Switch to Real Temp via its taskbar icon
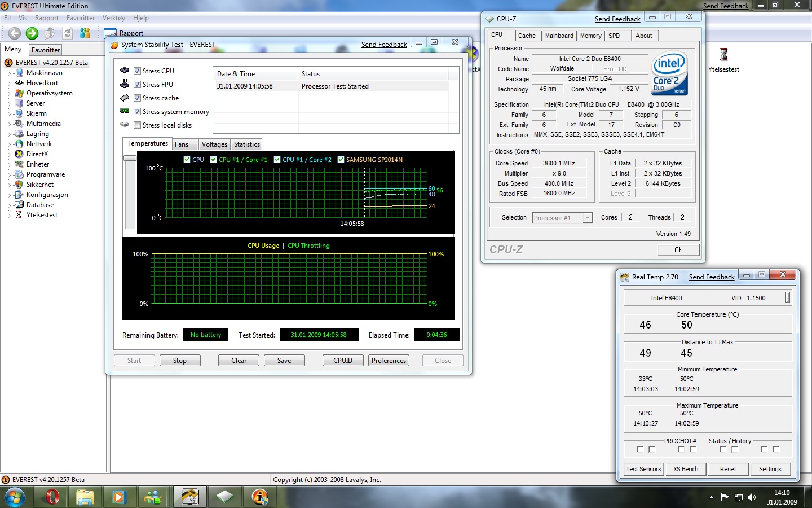This screenshot has height=508, width=812. pos(190,497)
